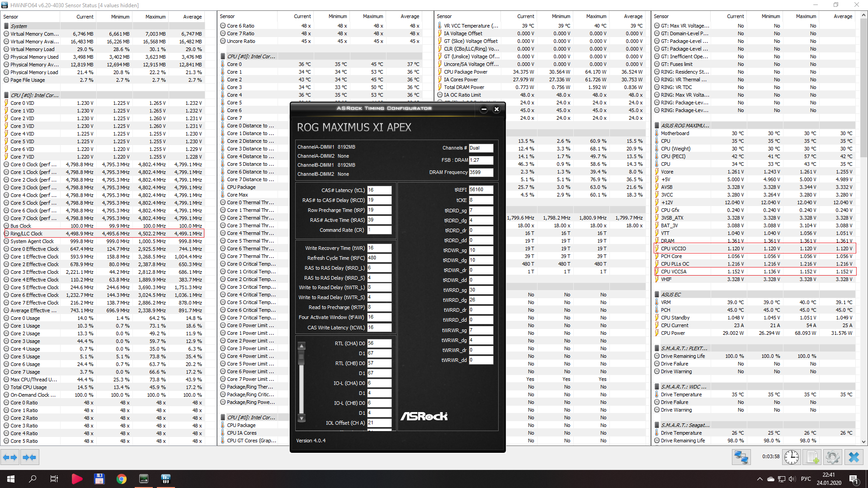Screen dimensions: 868x488
Task: Open the Windows Start menu
Action: click(x=11, y=479)
